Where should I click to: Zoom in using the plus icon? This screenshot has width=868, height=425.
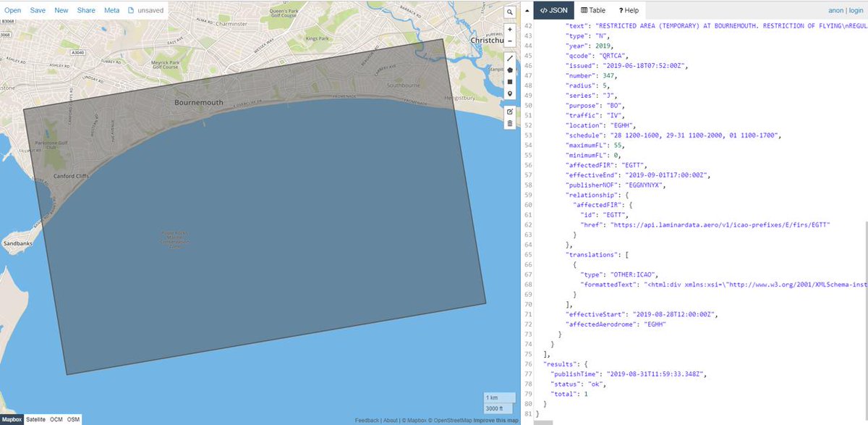pos(509,30)
